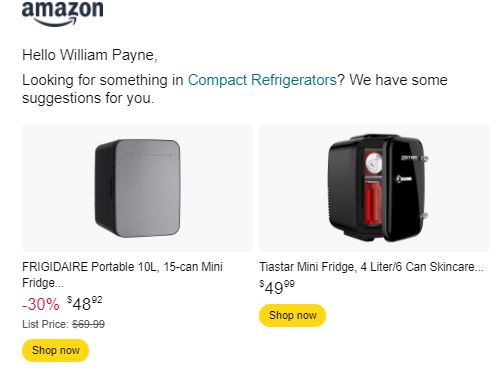Click the struck-through $69.99 list price
The width and height of the screenshot is (496, 380).
point(88,324)
